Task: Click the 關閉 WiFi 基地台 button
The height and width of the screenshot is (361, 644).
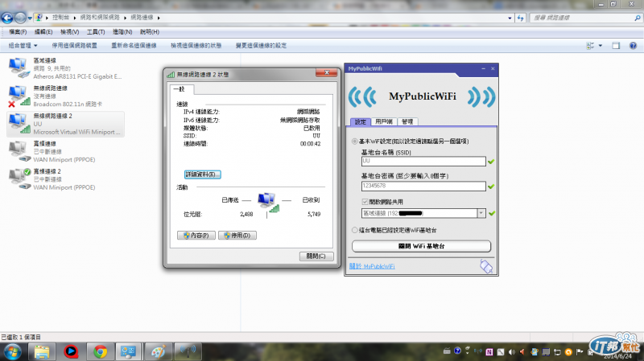Action: tap(421, 246)
